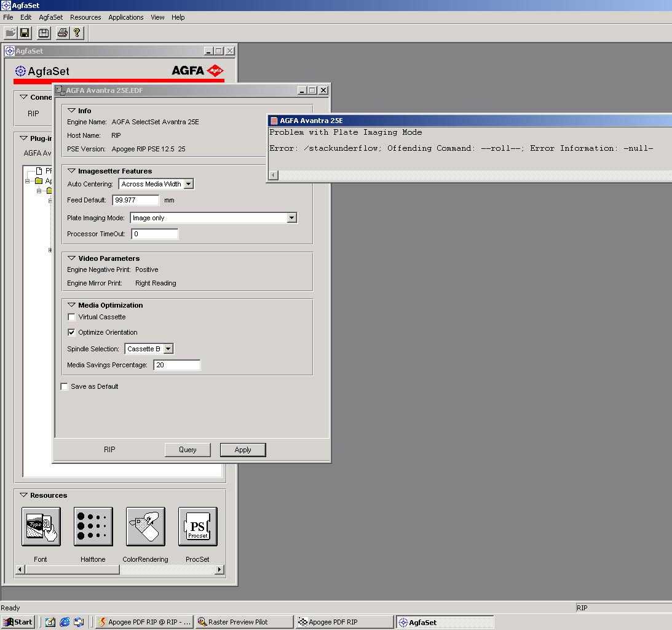This screenshot has width=672, height=630.
Task: Switch to AgfaSet taskbar item
Action: [445, 622]
